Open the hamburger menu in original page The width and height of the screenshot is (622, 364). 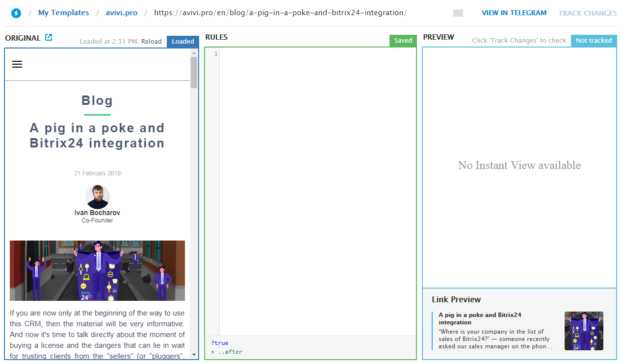(x=17, y=64)
